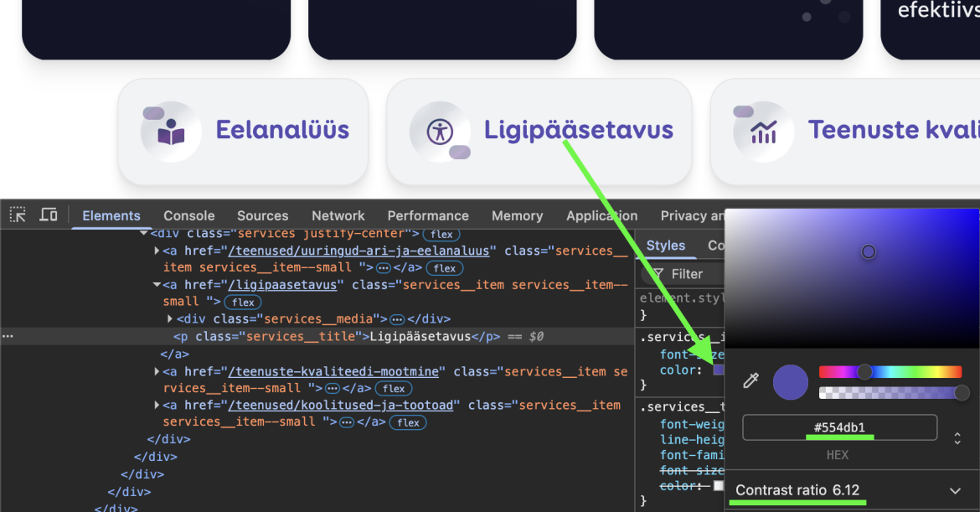Toggle flex badge on services justify-center div
Image resolution: width=980 pixels, height=512 pixels.
[x=441, y=235]
